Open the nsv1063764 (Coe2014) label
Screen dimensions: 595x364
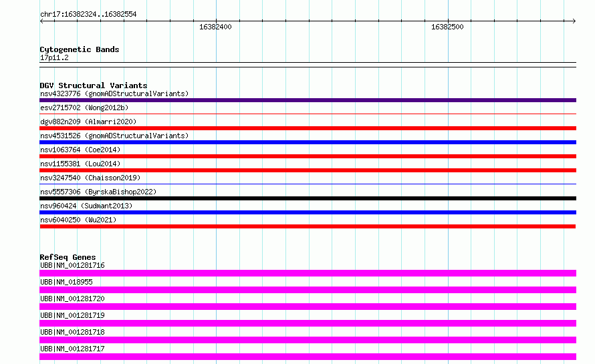point(80,150)
